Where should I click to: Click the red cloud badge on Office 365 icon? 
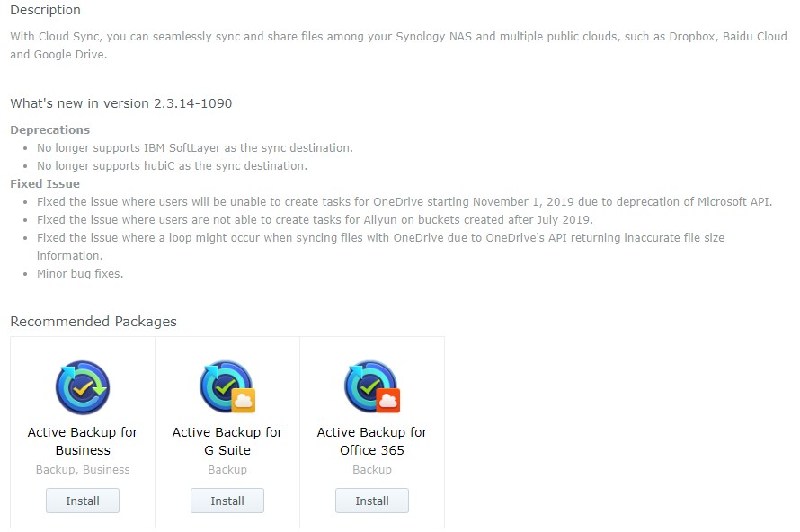(x=388, y=401)
